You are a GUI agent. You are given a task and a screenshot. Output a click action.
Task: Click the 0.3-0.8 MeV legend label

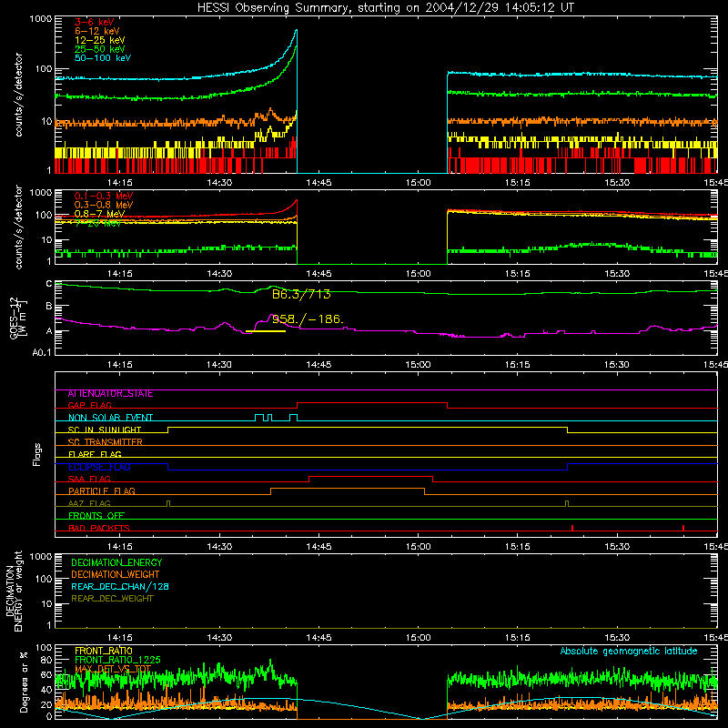tap(104, 205)
